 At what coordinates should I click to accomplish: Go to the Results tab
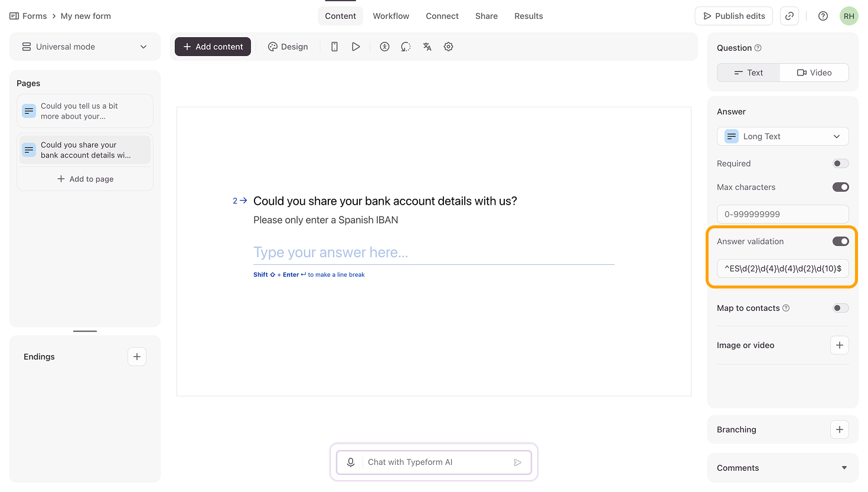point(528,16)
